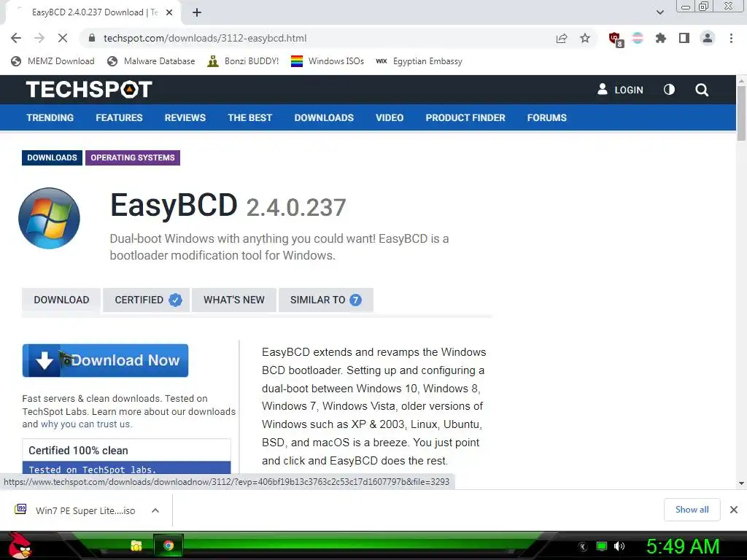
Task: Open the Chrome profile avatar
Action: (708, 38)
